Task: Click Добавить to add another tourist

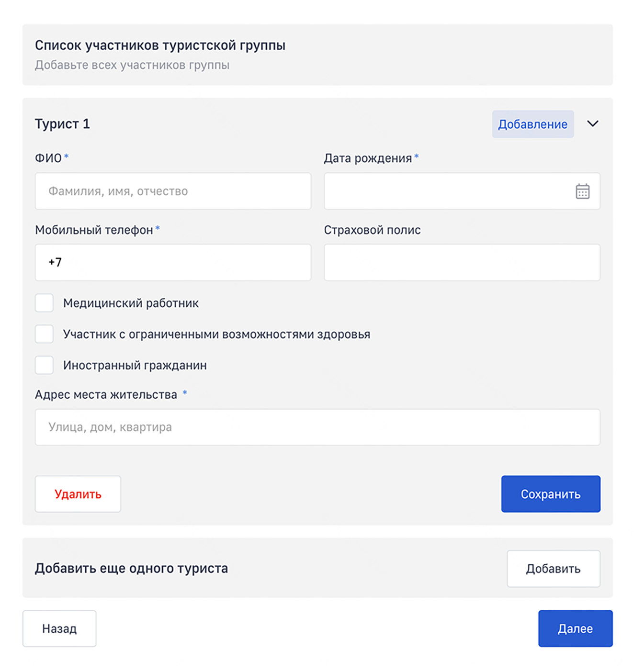Action: tap(553, 569)
